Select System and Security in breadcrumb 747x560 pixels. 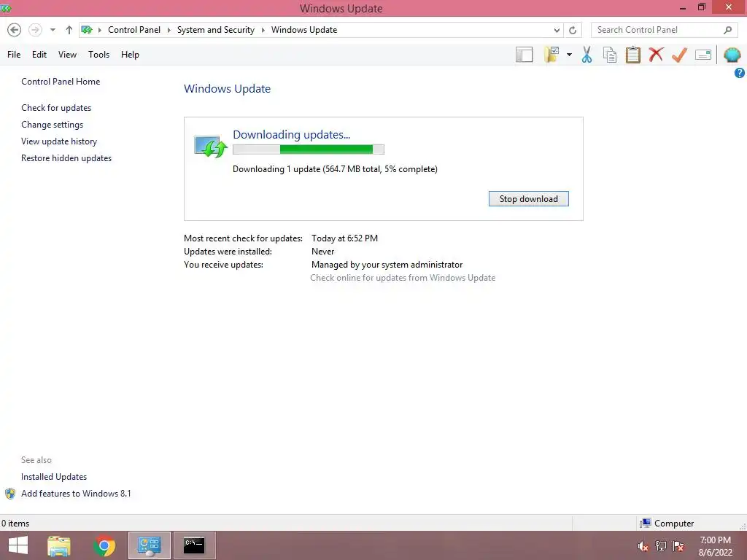point(216,30)
